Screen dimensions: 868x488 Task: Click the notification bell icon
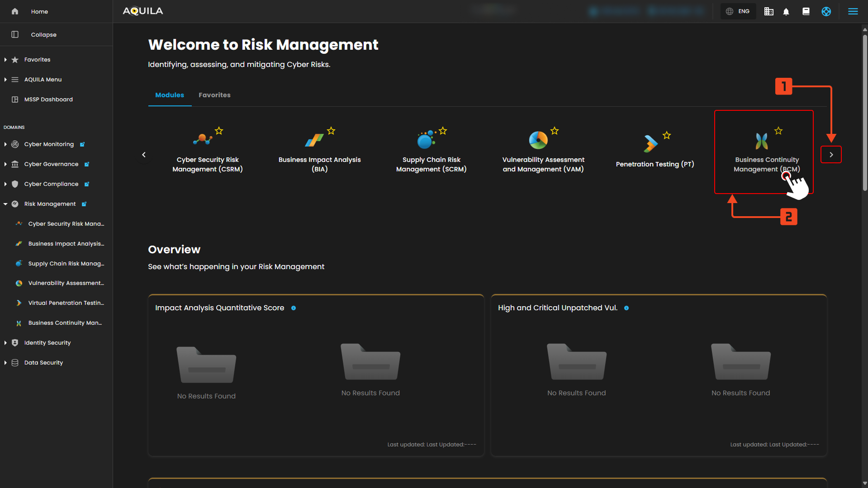point(786,12)
